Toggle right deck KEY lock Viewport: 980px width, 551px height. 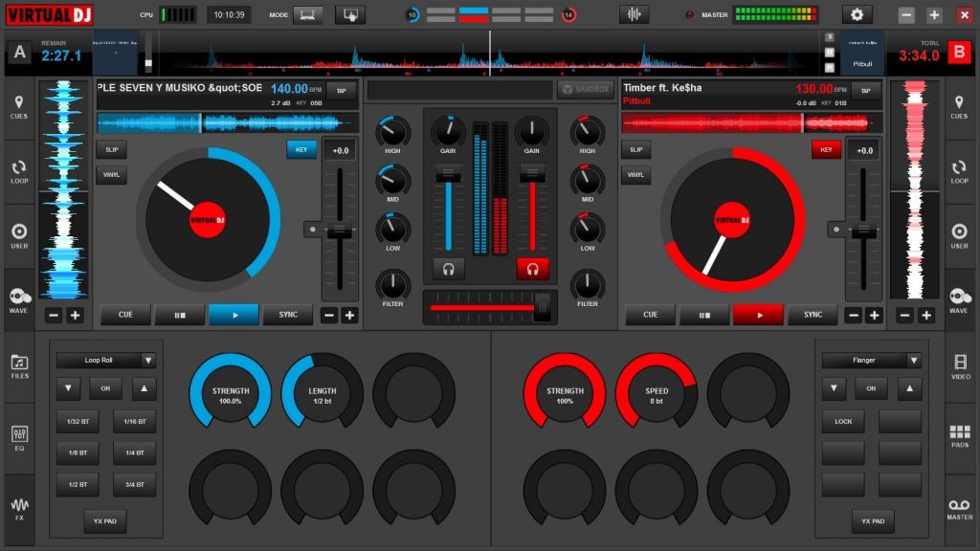click(826, 150)
